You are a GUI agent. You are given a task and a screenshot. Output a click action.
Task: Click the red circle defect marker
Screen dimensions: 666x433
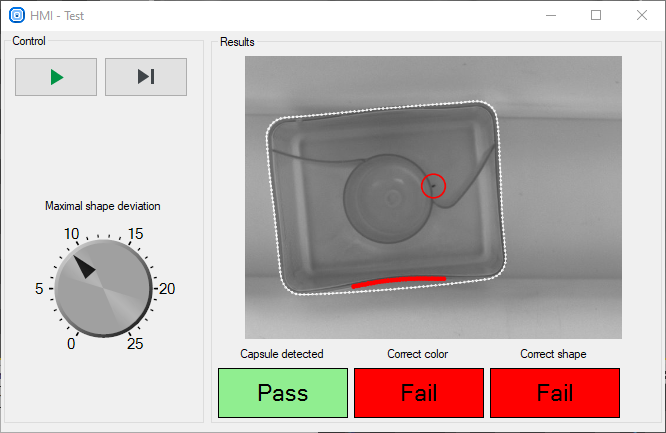pyautogui.click(x=434, y=185)
